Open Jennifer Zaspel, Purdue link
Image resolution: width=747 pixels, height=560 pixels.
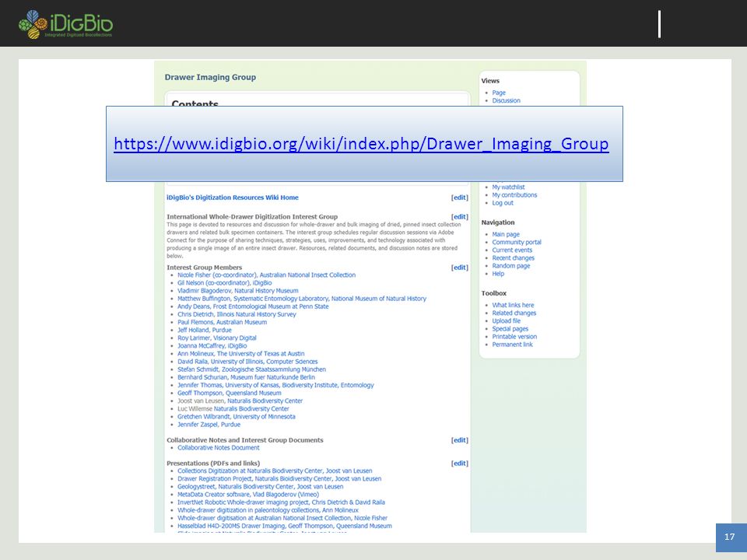[x=209, y=425]
